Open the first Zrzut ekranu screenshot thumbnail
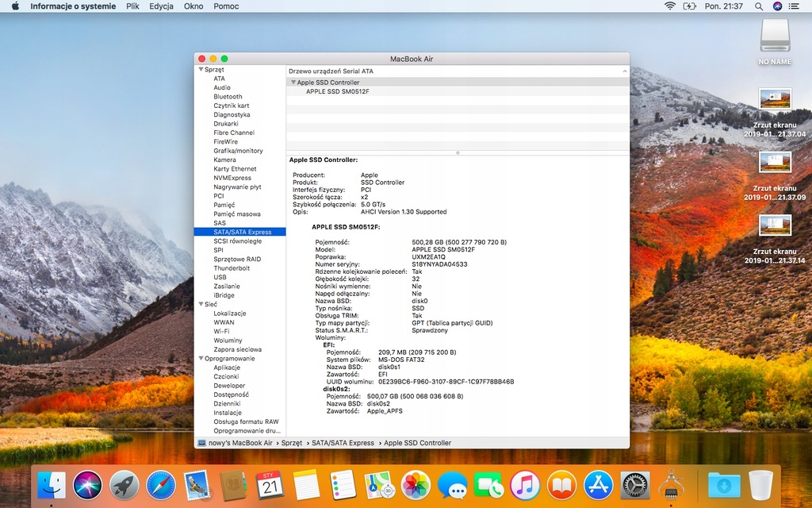Image resolution: width=812 pixels, height=508 pixels. 775,100
